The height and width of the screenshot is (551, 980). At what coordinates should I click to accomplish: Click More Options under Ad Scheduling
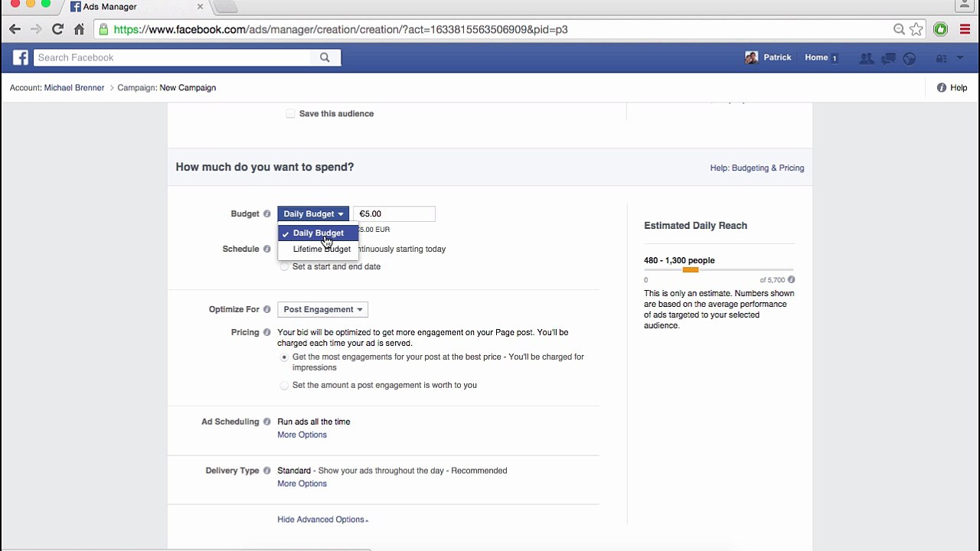tap(302, 435)
